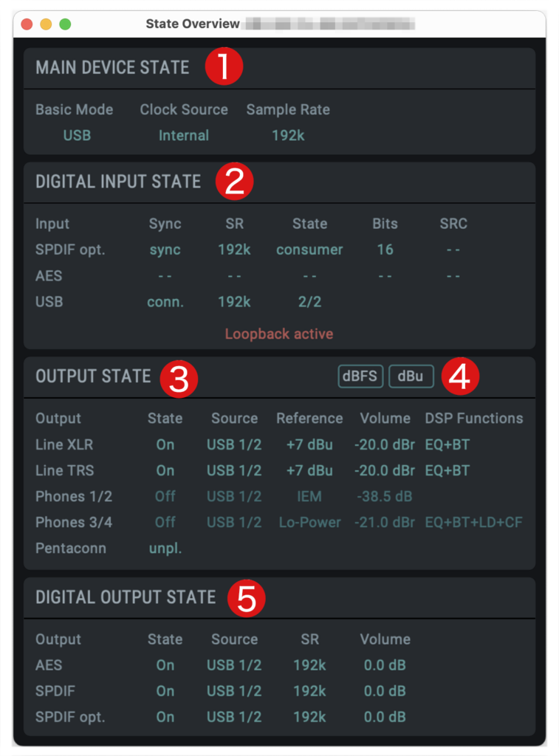Switch output reference display to dBu
The height and width of the screenshot is (756, 559).
tap(411, 377)
